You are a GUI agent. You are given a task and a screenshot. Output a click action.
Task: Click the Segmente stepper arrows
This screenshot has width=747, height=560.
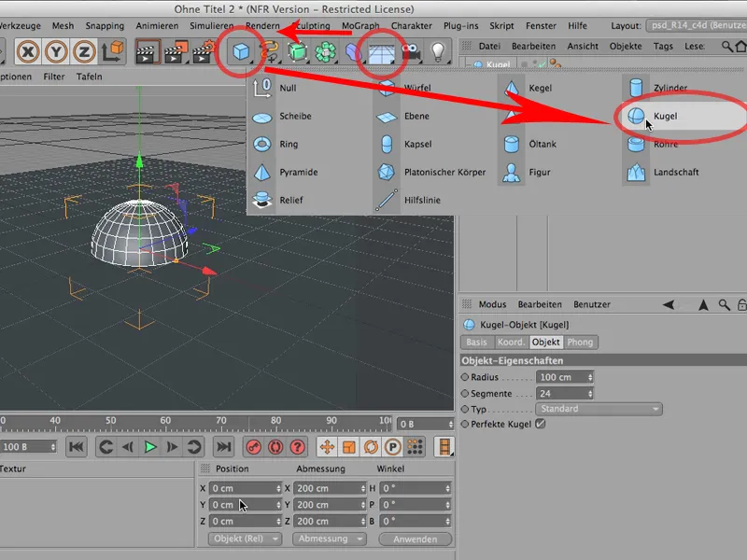pyautogui.click(x=590, y=394)
